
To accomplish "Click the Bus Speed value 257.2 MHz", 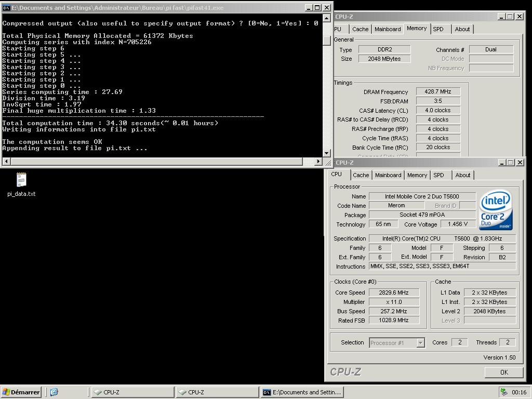I will point(394,311).
